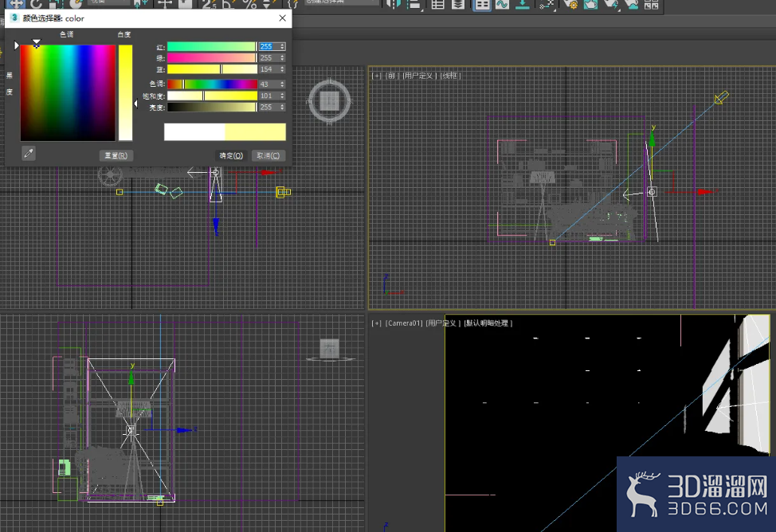The width and height of the screenshot is (776, 532).
Task: Open [前] view menu in viewport label
Action: pos(391,76)
